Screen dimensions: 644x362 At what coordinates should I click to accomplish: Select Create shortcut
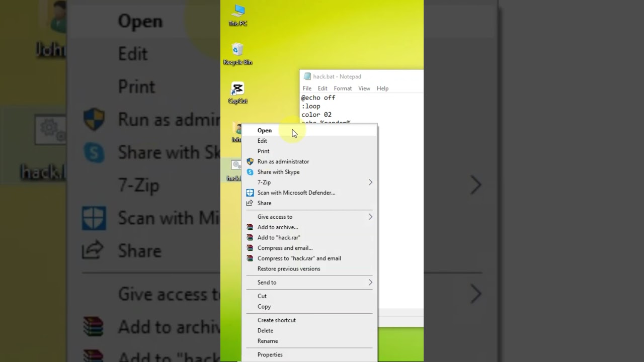(x=309, y=320)
